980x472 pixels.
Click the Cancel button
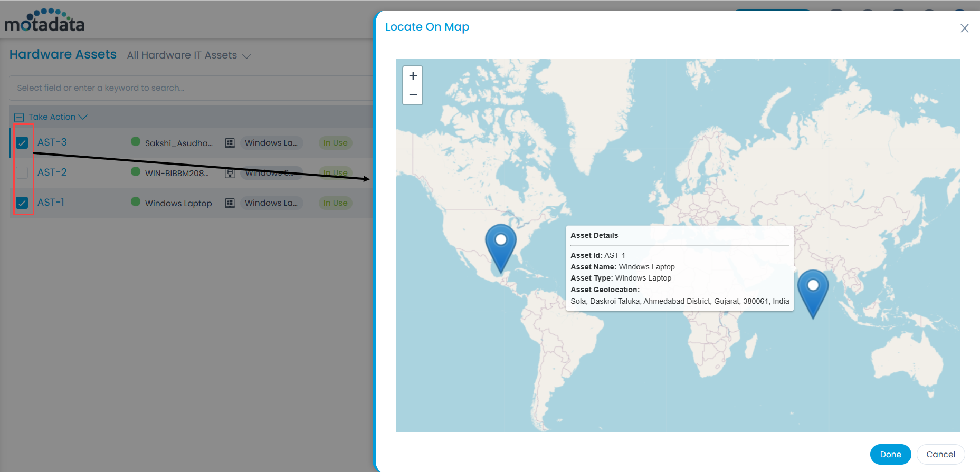click(x=940, y=454)
